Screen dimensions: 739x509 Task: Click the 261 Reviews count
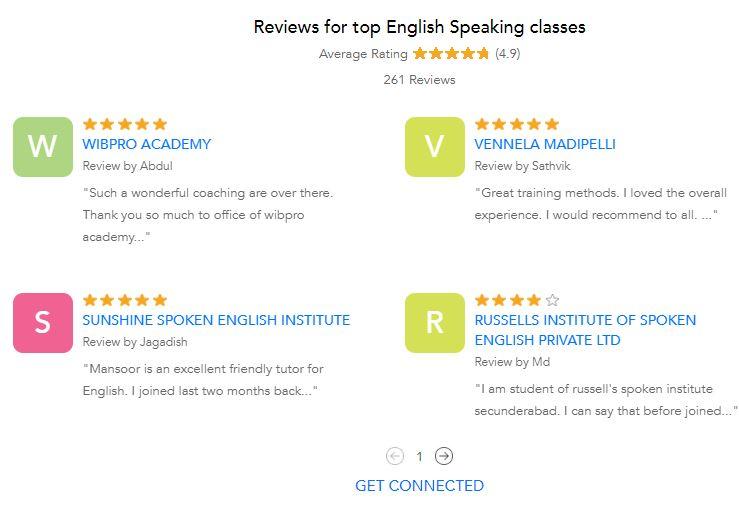[419, 80]
